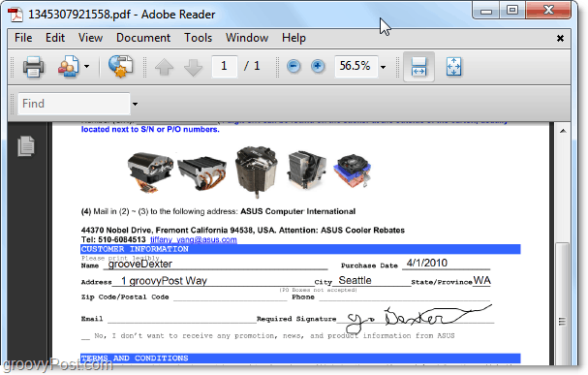588x375 pixels.
Task: Open the Tools menu
Action: click(198, 38)
